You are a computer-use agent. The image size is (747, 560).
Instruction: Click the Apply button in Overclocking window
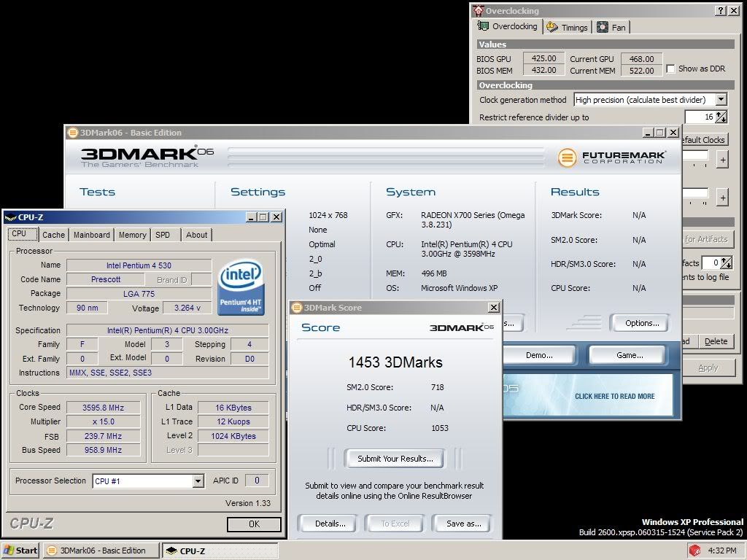[x=708, y=367]
